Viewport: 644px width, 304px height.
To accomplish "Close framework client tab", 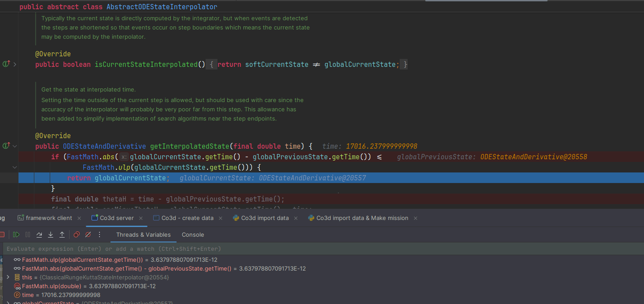I will (79, 218).
